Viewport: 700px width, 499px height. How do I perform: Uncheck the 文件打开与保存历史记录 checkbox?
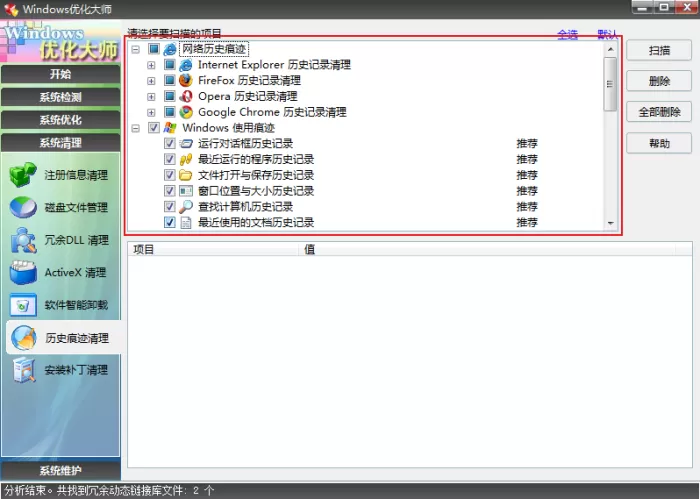pos(170,175)
